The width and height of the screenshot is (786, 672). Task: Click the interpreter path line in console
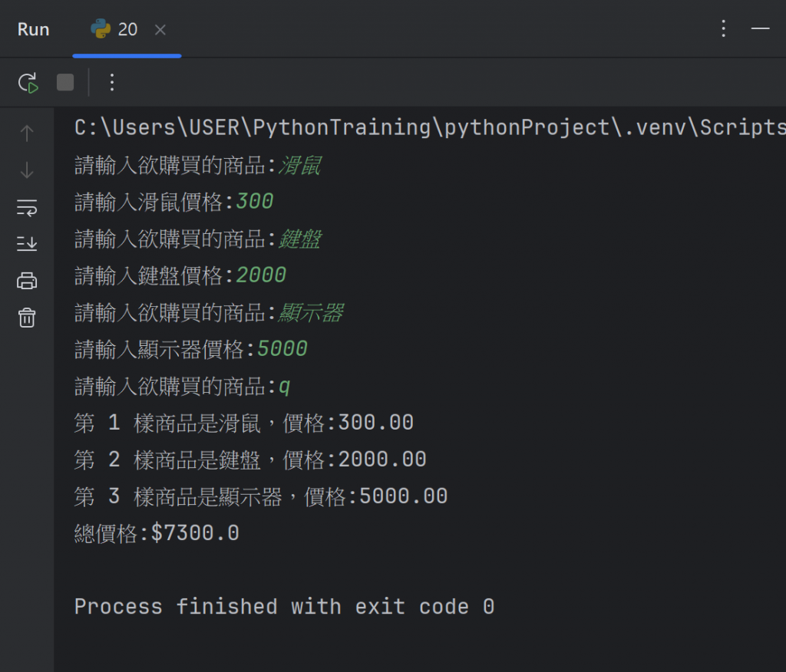tap(430, 127)
